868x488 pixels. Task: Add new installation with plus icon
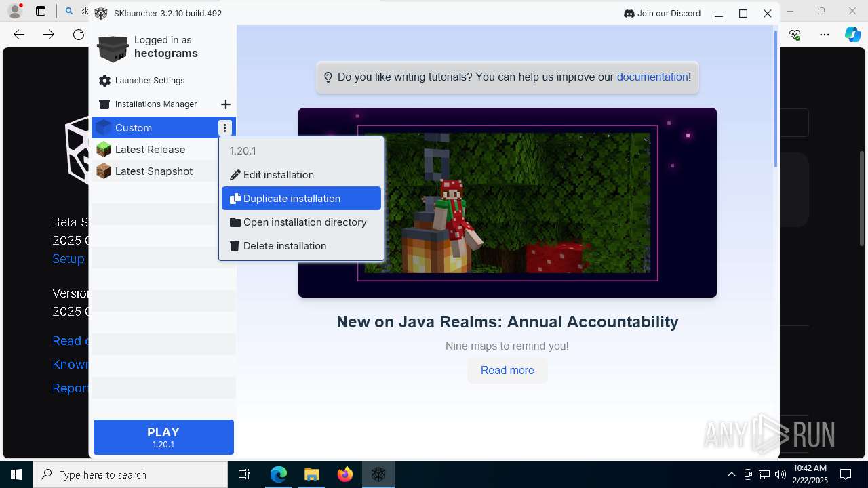pos(226,104)
